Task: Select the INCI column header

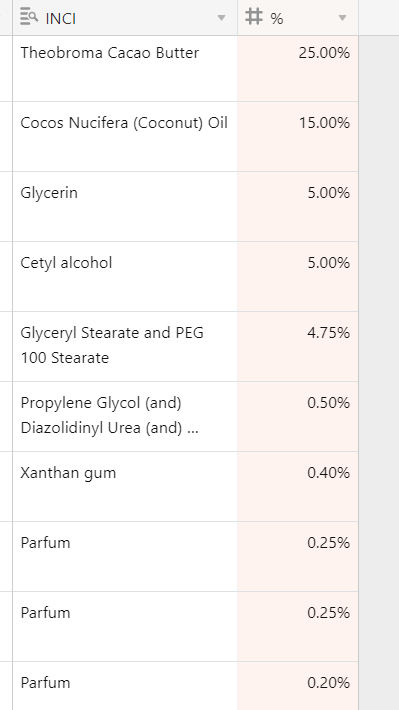Action: 125,18
